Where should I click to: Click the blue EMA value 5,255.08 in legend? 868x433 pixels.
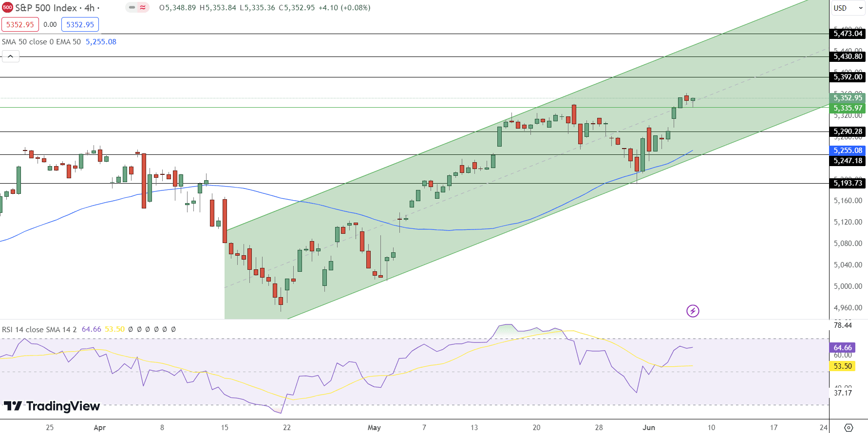point(101,42)
